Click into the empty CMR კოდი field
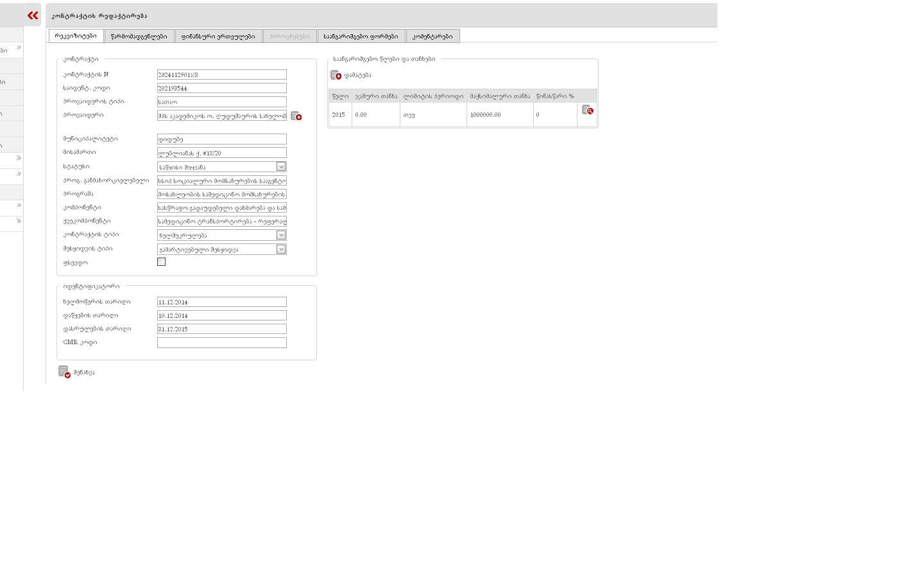Viewport: 924px width, 578px height. 221,343
